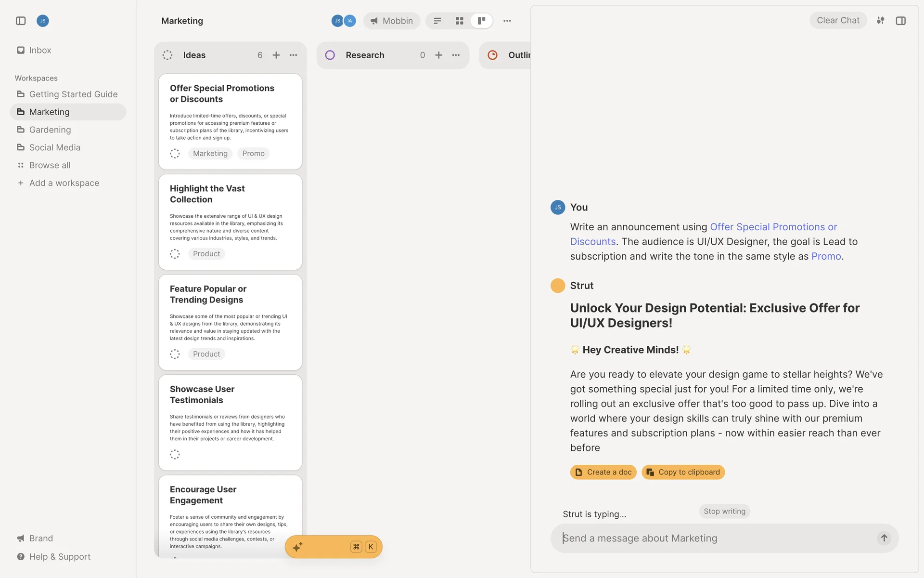Add a card to Ideas column

276,55
